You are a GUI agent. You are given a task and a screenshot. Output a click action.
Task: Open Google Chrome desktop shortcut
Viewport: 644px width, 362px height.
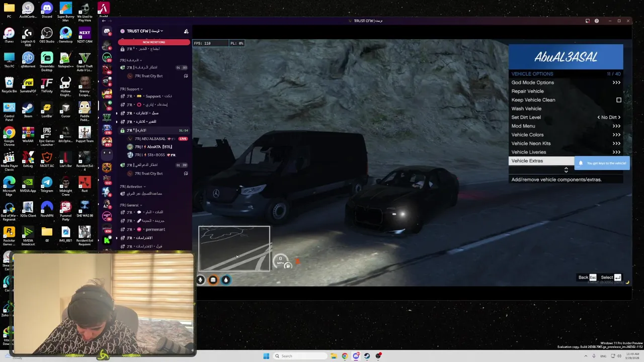tap(9, 135)
